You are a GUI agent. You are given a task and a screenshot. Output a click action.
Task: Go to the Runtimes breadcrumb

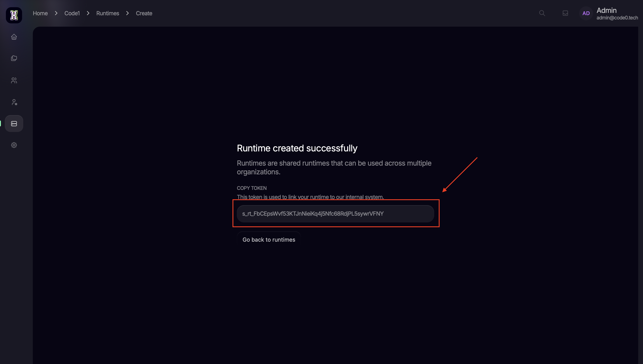tap(108, 13)
